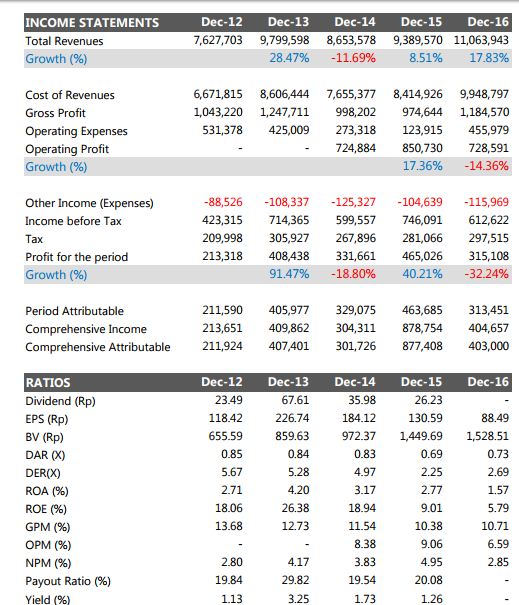Image resolution: width=519 pixels, height=605 pixels.
Task: Click Comprehensive Income Dec-15 value 878,754
Action: point(422,328)
